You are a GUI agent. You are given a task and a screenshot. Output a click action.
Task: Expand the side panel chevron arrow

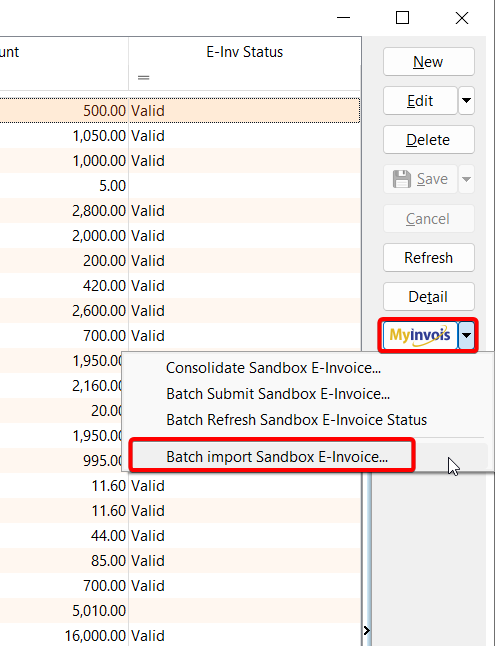[x=366, y=630]
